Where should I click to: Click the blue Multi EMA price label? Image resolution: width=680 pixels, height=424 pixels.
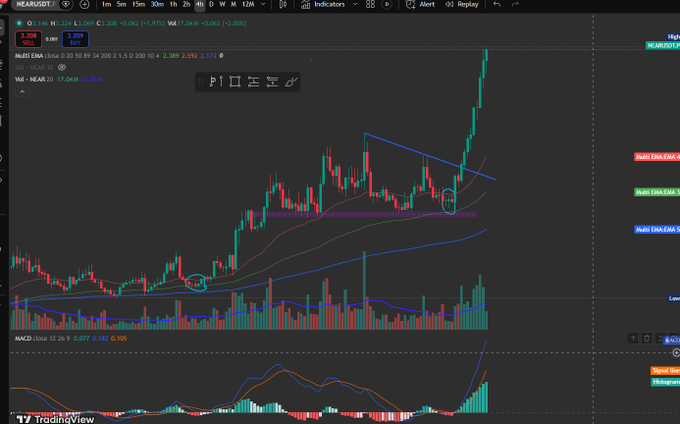[x=657, y=229]
